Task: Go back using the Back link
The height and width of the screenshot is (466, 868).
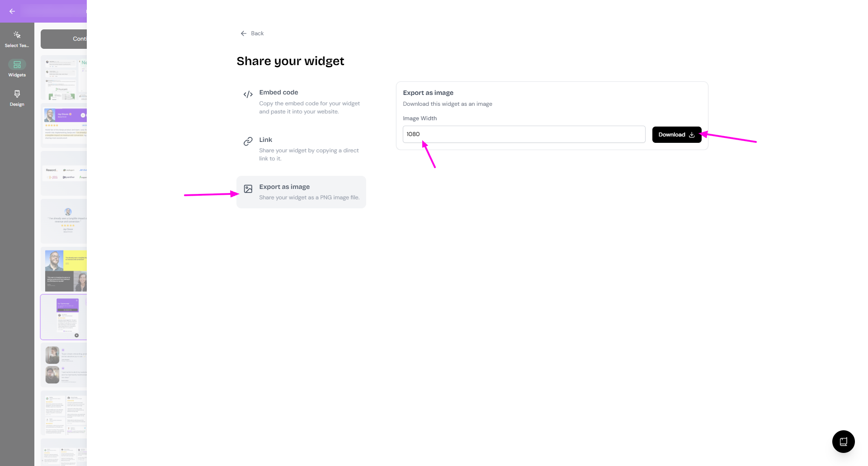Action: click(252, 33)
